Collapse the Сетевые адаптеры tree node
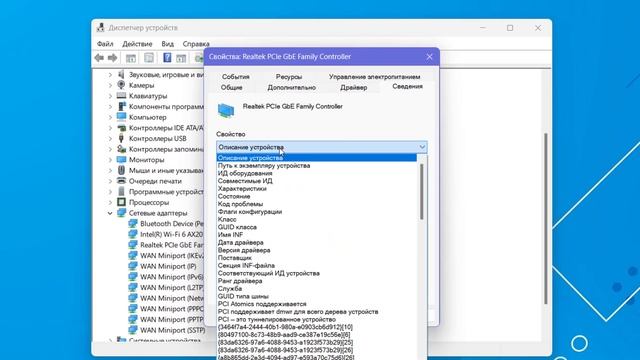Viewport: 640px width, 360px height. [x=110, y=213]
